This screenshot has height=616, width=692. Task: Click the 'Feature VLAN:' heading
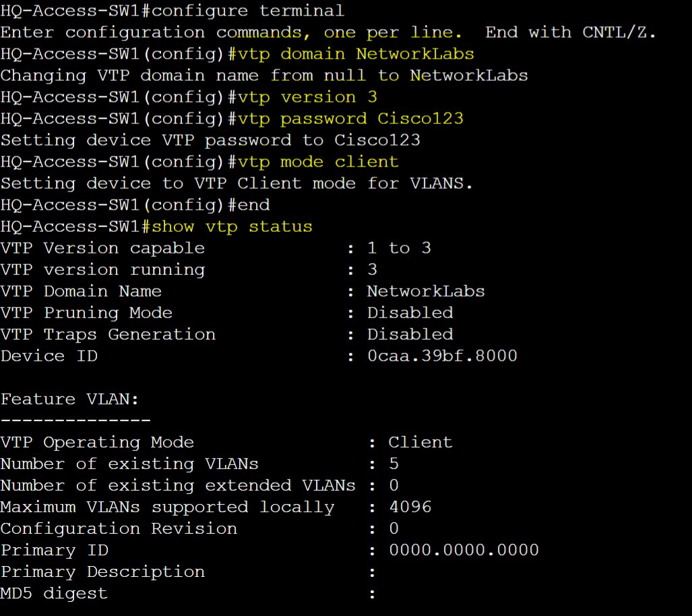click(x=69, y=399)
